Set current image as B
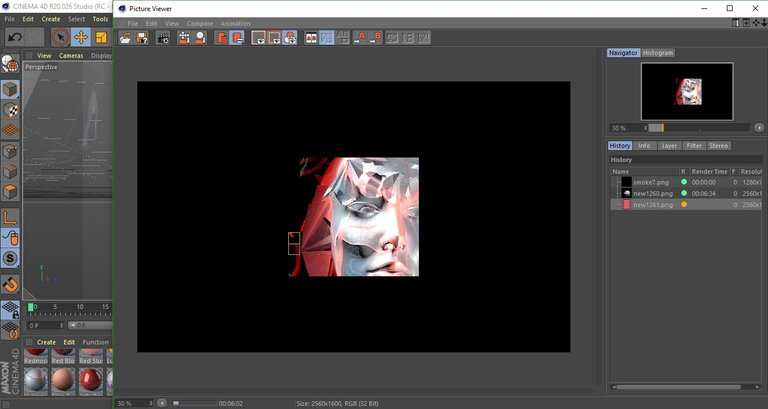Screen dimensions: 768x409 point(375,38)
